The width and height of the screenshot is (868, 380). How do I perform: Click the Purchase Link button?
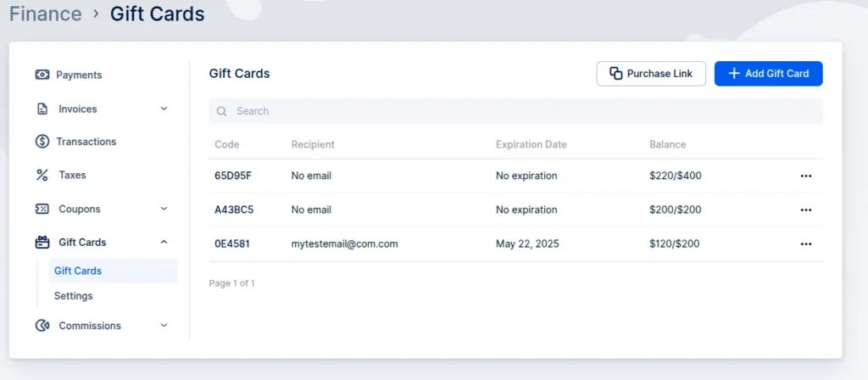coord(651,74)
